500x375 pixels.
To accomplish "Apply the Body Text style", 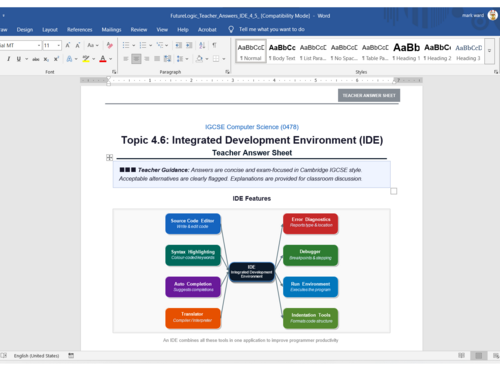I will point(282,51).
